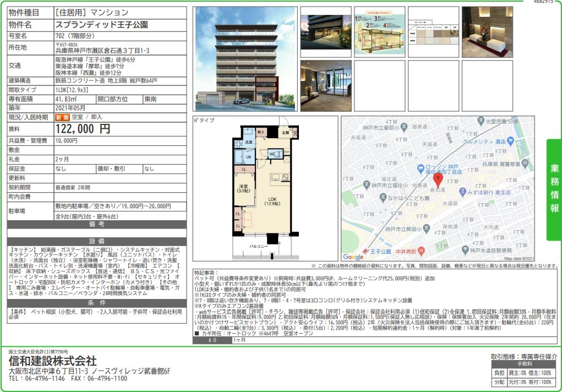
Task: Open the 業務情報 green side tab
Action: (554, 189)
